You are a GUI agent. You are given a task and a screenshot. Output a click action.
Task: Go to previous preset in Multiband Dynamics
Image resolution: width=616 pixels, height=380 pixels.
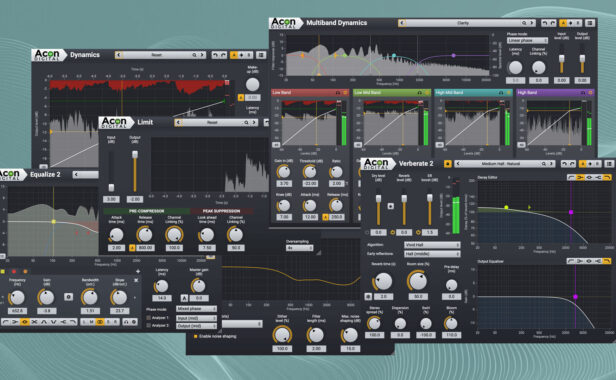click(402, 23)
